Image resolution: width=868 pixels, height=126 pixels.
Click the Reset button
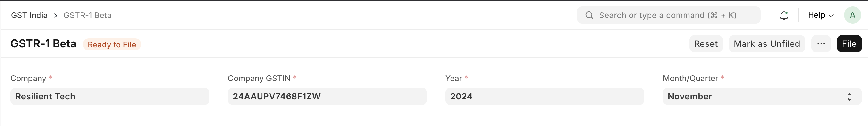click(x=706, y=44)
